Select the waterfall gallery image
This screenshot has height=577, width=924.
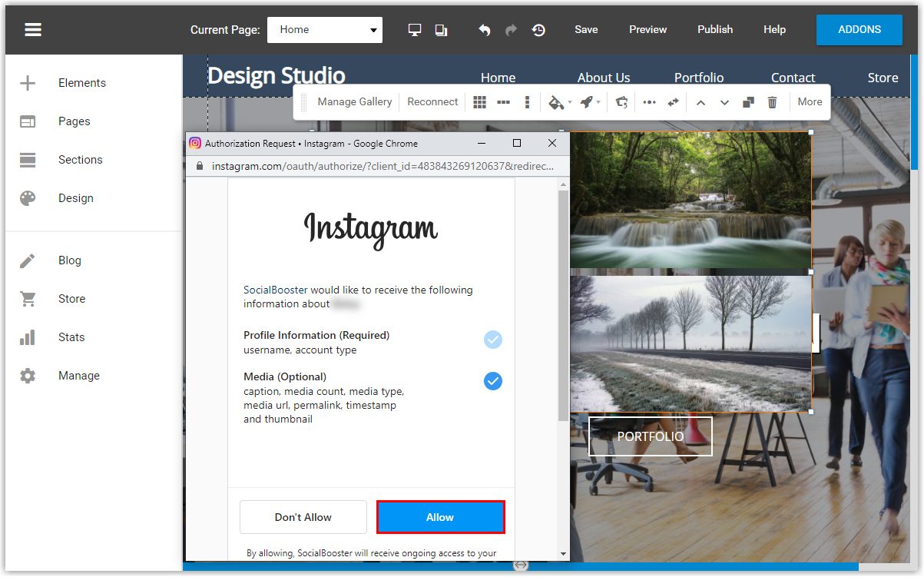click(691, 201)
